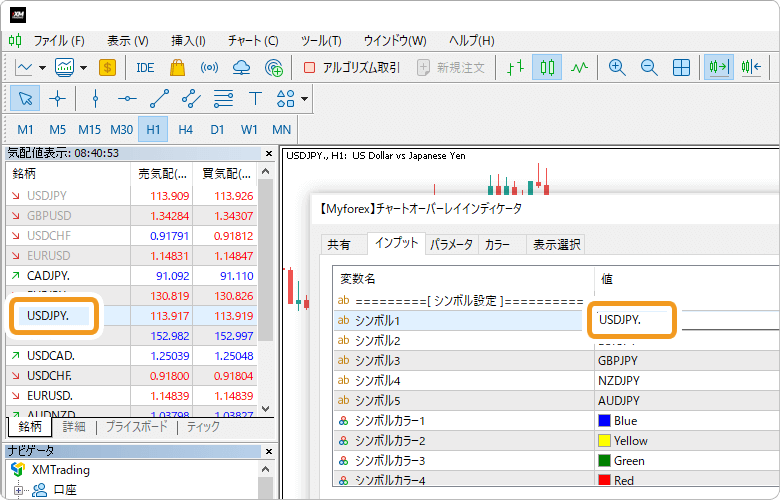The height and width of the screenshot is (500, 780).
Task: Switch timeframe to W1
Action: (x=249, y=130)
